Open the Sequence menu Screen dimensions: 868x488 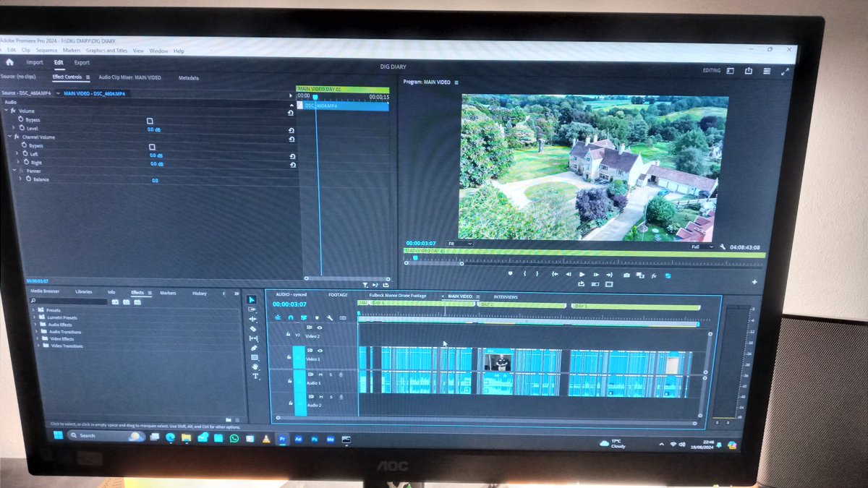tap(46, 51)
